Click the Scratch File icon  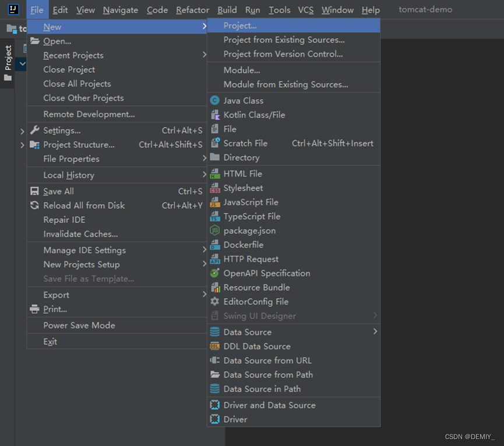click(x=215, y=143)
